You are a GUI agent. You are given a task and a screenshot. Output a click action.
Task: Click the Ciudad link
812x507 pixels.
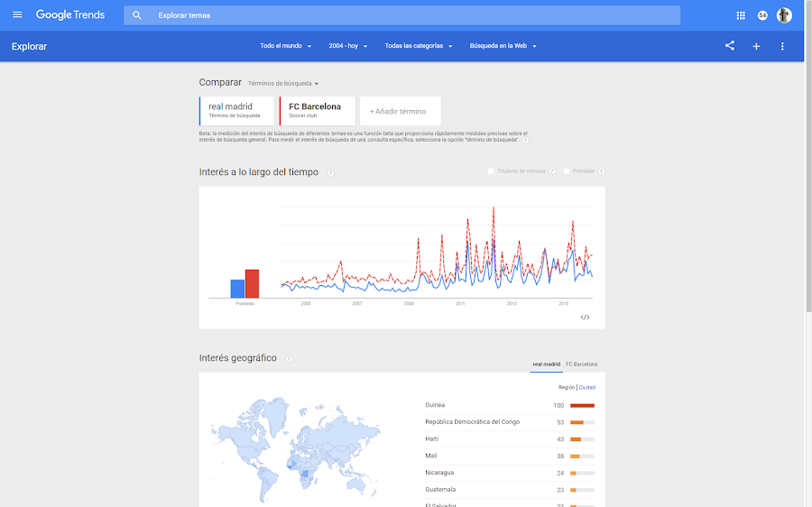click(x=587, y=387)
